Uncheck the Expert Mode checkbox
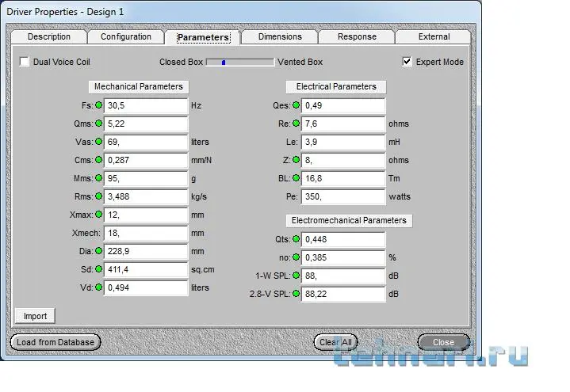The image size is (570, 392). 407,62
